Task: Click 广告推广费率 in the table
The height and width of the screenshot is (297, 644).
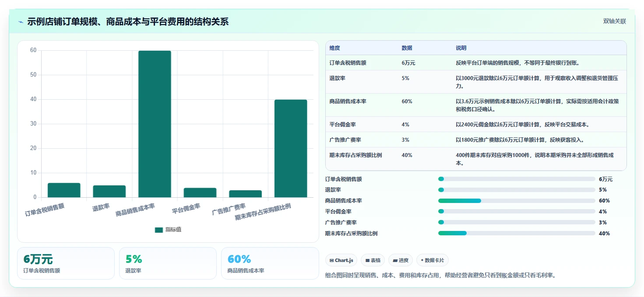Action: click(x=345, y=140)
